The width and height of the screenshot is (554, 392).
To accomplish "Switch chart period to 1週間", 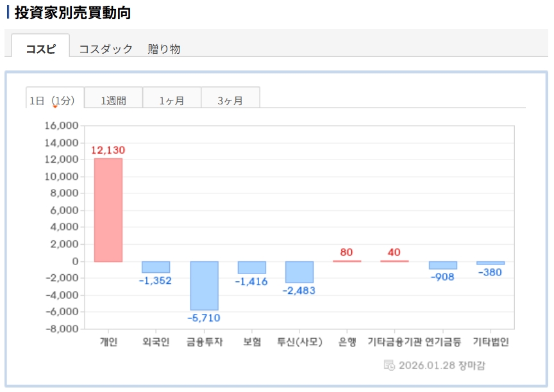I will point(113,101).
